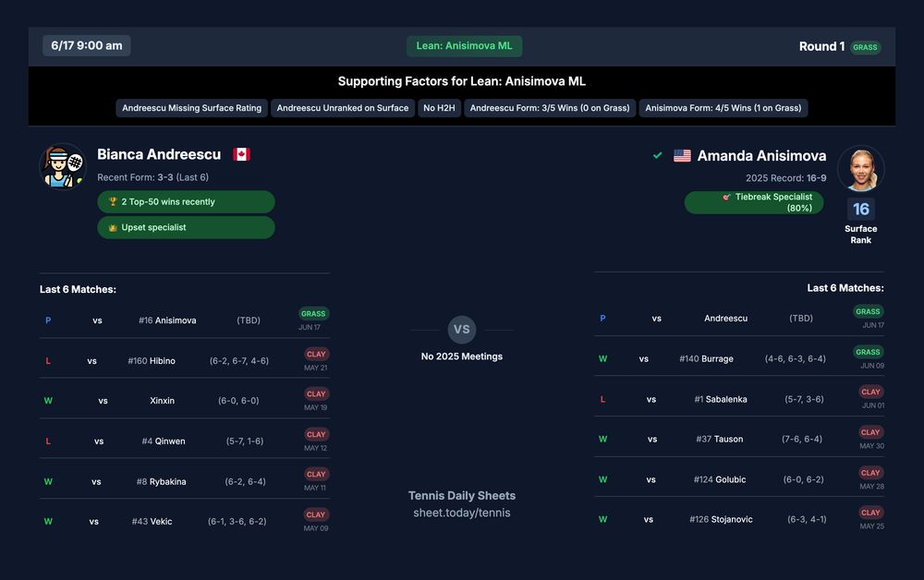Click the green checkmark beside Anisimova

[658, 155]
